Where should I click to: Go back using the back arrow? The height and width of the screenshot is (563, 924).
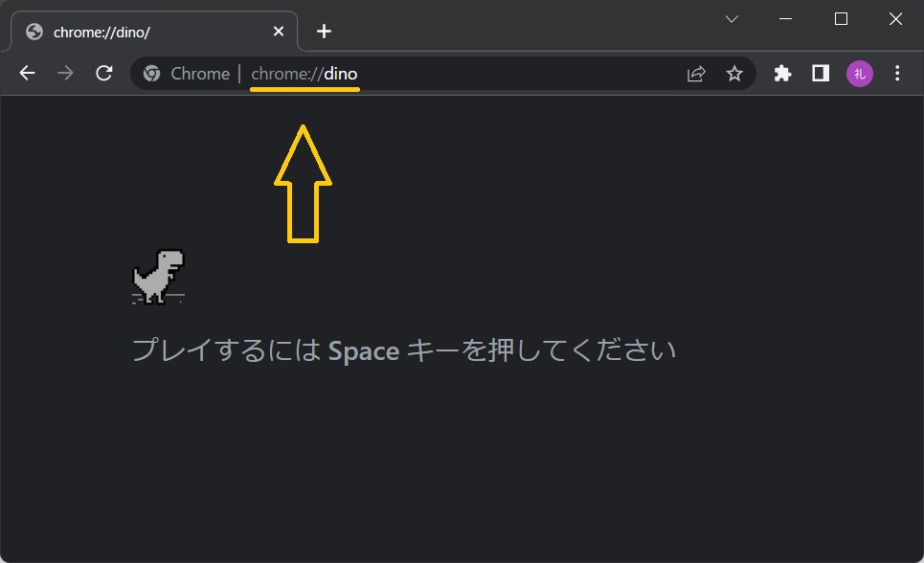[x=27, y=73]
